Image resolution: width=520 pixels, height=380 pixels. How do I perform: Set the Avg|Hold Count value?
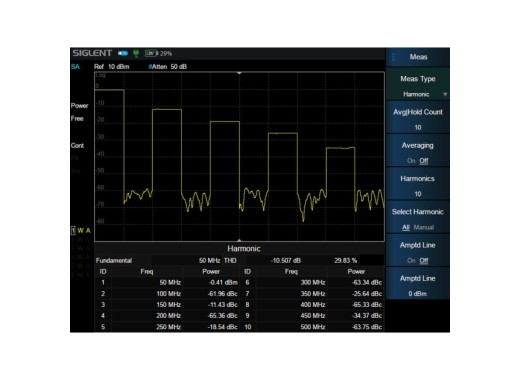tap(418, 118)
